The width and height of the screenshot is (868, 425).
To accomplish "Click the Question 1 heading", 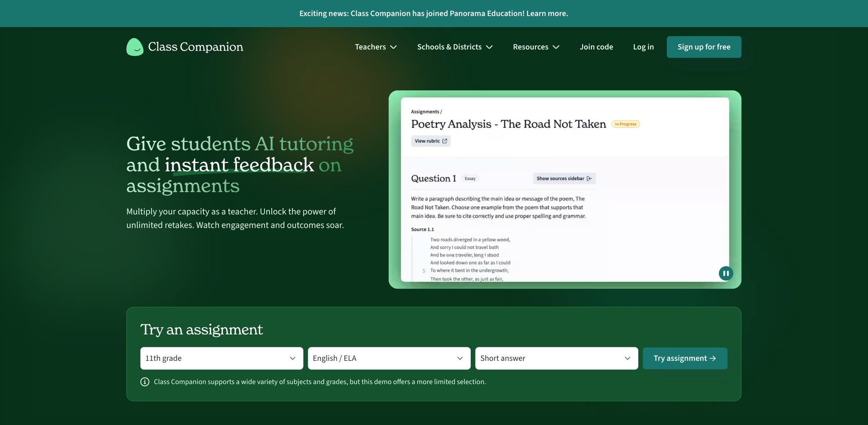I will pyautogui.click(x=434, y=178).
